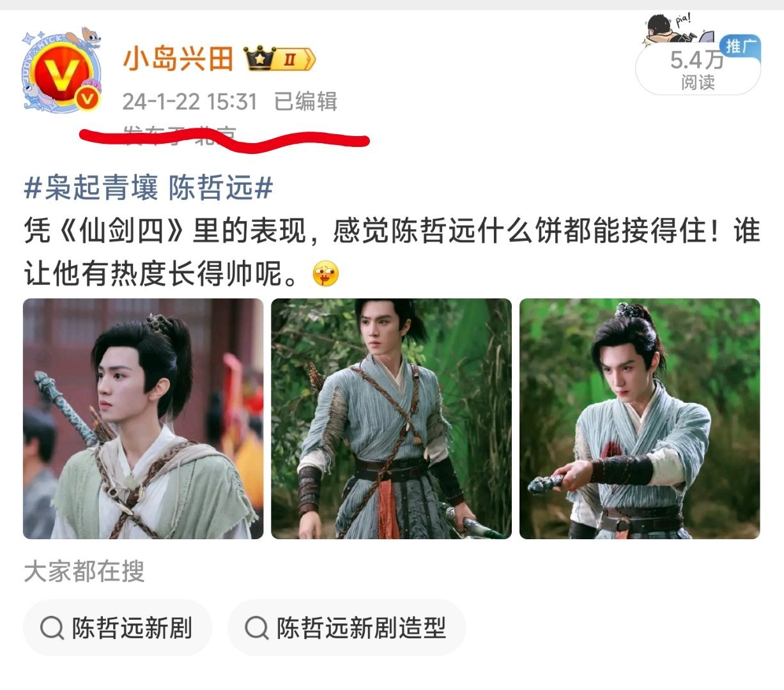Search for 陈哲远新剧造型 suggestion

tap(347, 628)
